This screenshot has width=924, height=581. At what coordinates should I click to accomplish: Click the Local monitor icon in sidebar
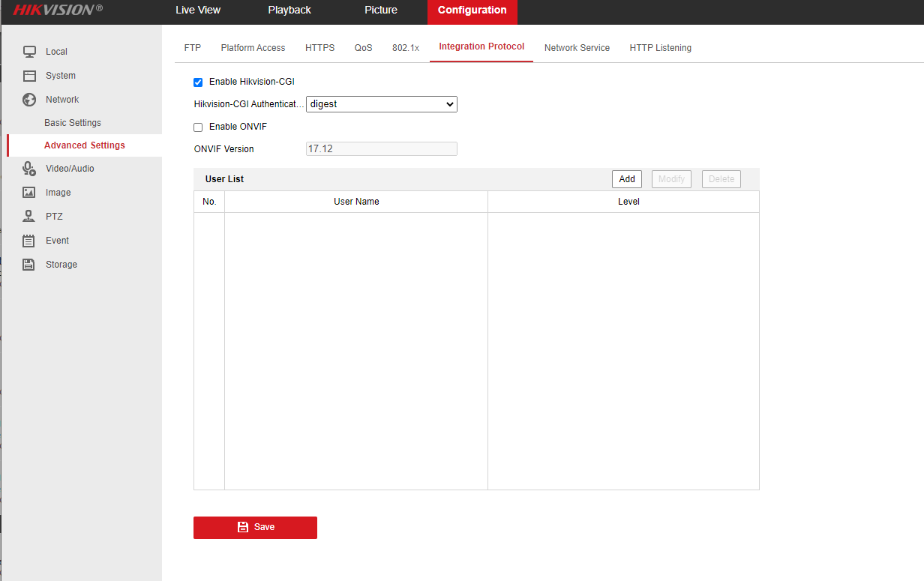coord(29,52)
